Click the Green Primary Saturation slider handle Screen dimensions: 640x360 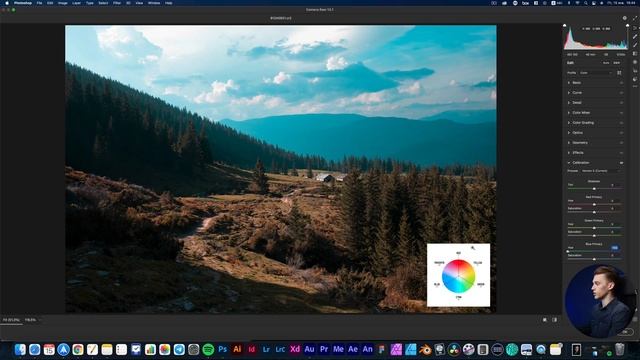[x=594, y=236]
